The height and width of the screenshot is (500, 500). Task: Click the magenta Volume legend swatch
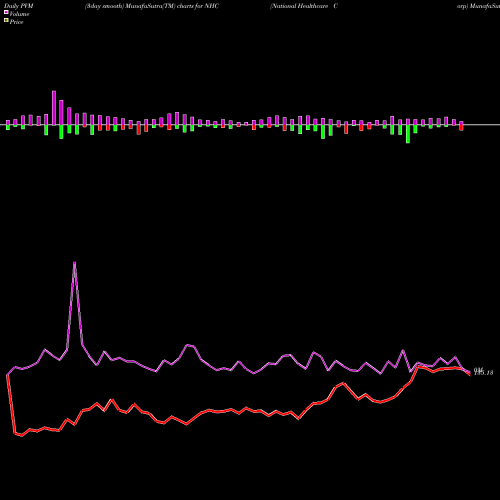point(6,12)
